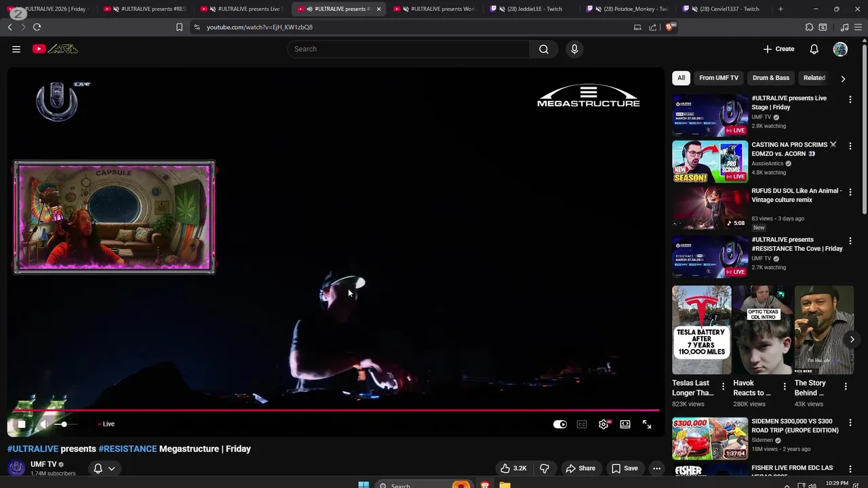Stop the live video playback
The height and width of the screenshot is (488, 868).
[x=21, y=424]
